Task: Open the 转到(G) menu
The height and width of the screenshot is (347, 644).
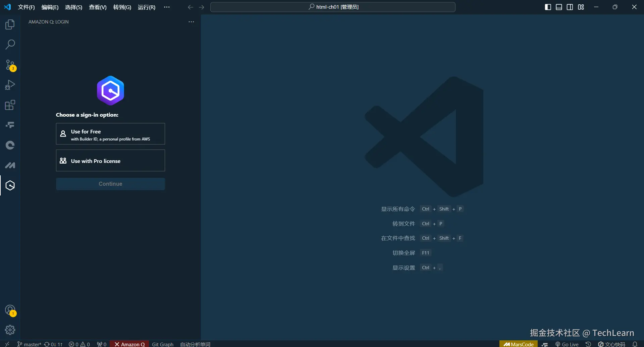Action: [122, 7]
